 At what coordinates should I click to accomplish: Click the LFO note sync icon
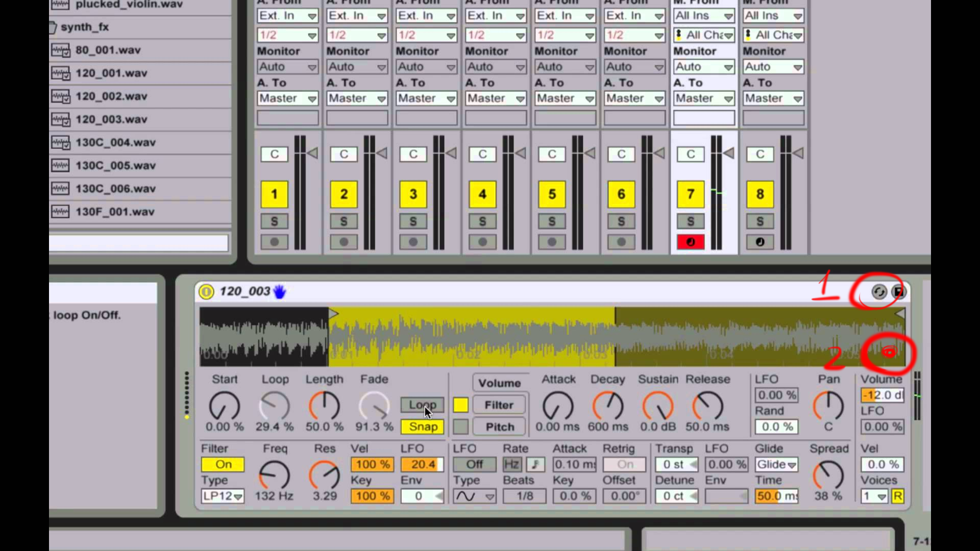pos(535,464)
